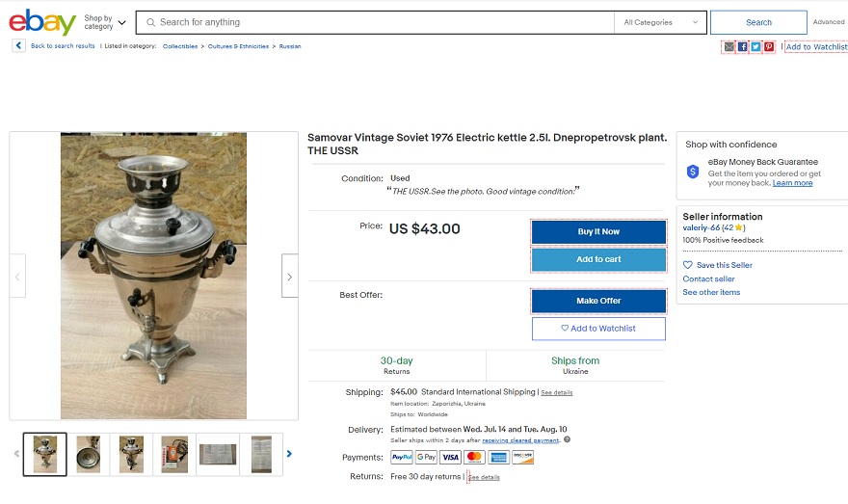848x504 pixels.
Task: Share listing via email icon
Action: [x=729, y=47]
